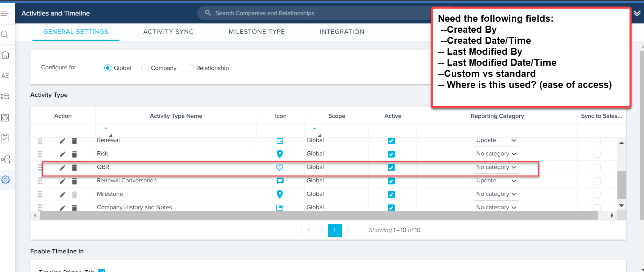Switch to Activity Sync tab

(168, 32)
